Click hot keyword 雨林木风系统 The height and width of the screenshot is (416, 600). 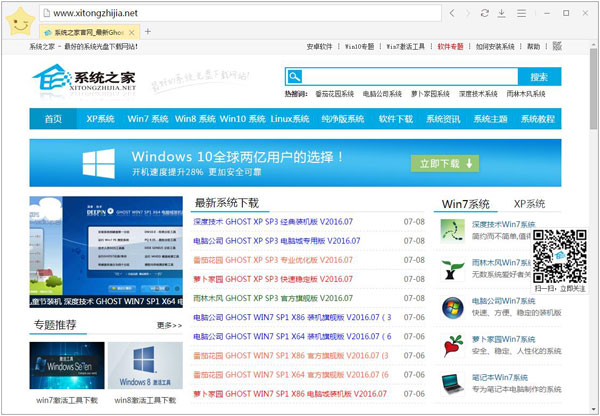tap(526, 94)
